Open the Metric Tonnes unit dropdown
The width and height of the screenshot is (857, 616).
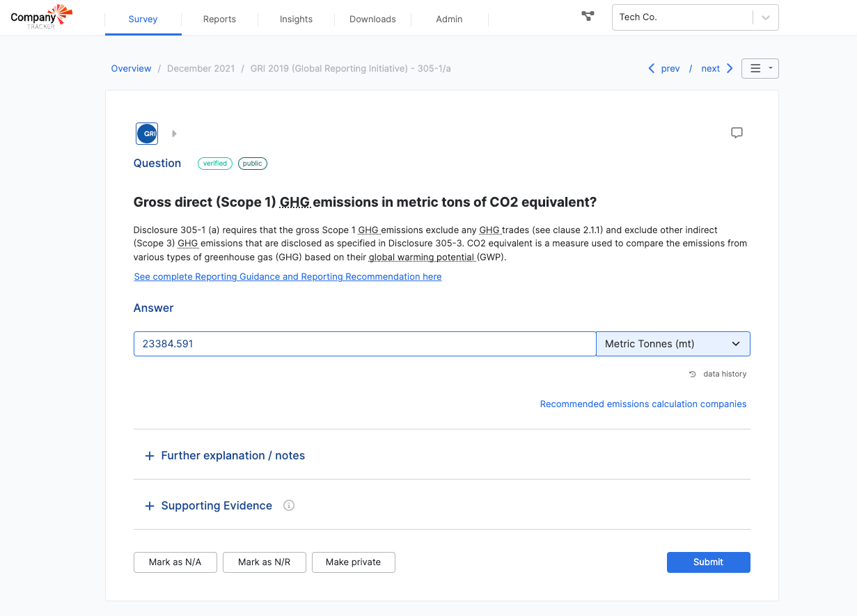click(x=673, y=344)
